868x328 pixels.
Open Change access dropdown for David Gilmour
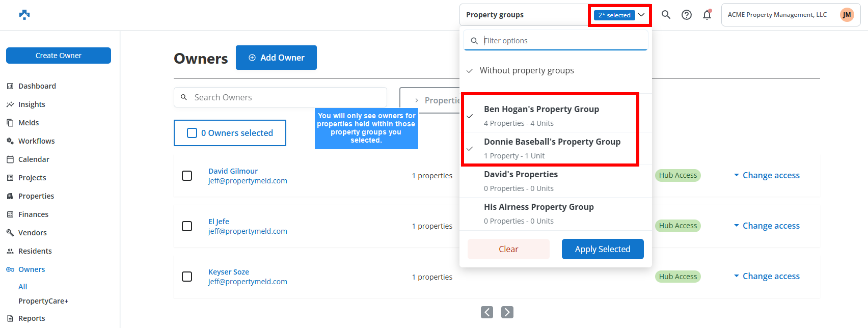pos(767,175)
